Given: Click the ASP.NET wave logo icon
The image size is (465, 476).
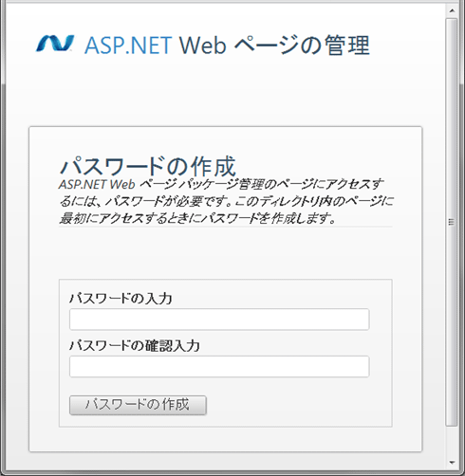Looking at the screenshot, I should coord(55,44).
